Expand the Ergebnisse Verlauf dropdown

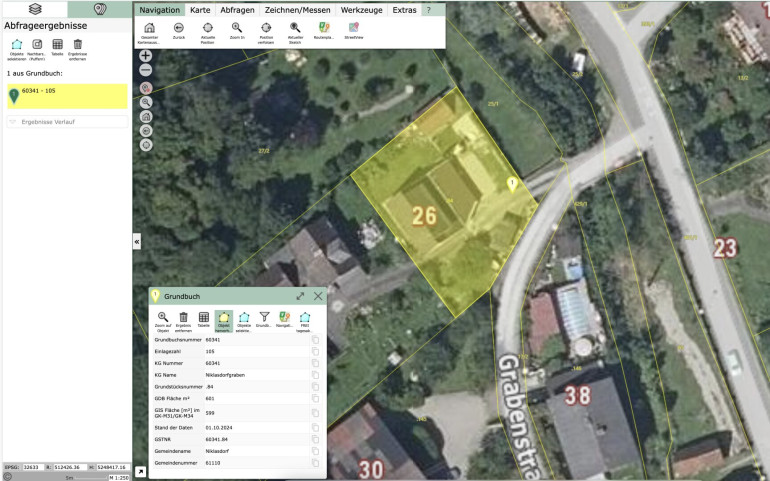pos(65,122)
